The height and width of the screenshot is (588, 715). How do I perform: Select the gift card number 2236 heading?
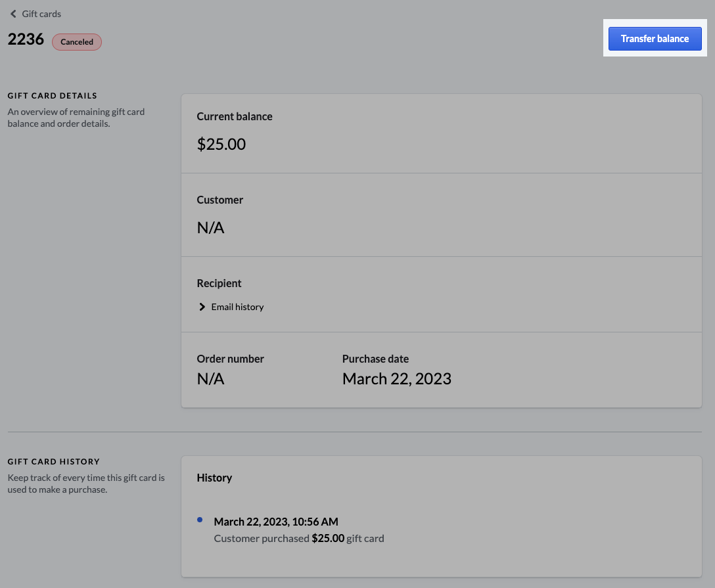[x=26, y=39]
